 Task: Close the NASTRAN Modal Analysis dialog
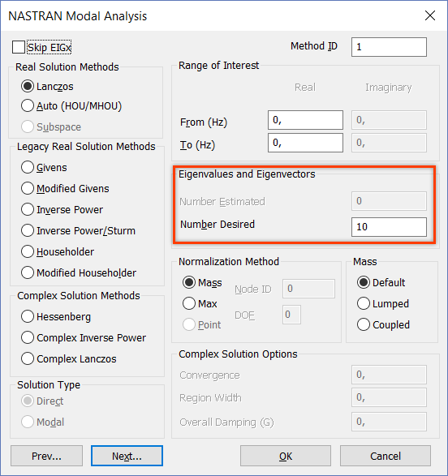point(430,15)
